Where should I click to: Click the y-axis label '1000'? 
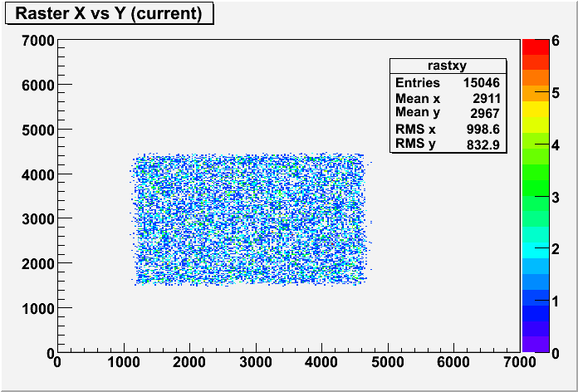[x=38, y=308]
